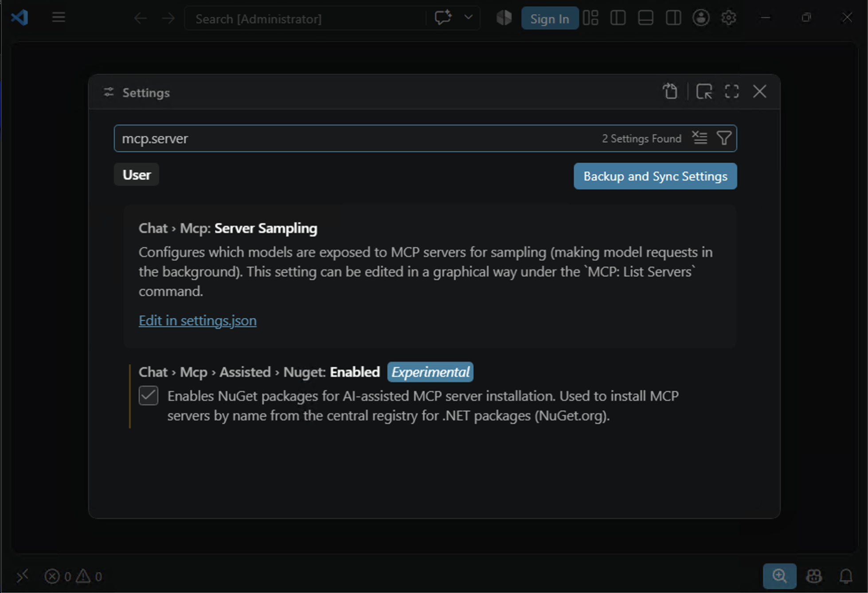The height and width of the screenshot is (593, 868).
Task: Expand the chat dropdown chevron
Action: coord(468,18)
